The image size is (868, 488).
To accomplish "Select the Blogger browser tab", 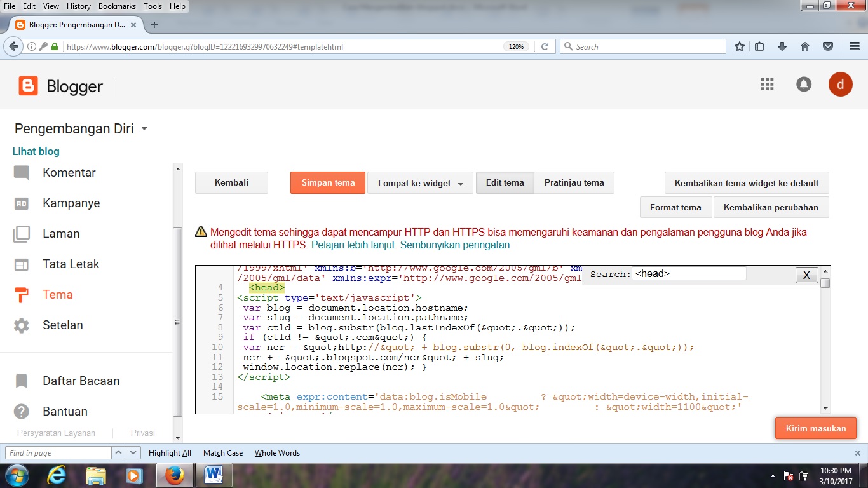I will (x=75, y=25).
